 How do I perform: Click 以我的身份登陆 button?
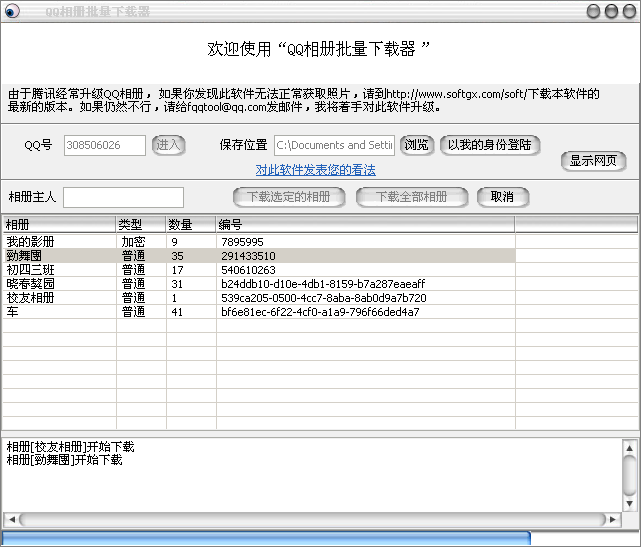pyautogui.click(x=490, y=145)
